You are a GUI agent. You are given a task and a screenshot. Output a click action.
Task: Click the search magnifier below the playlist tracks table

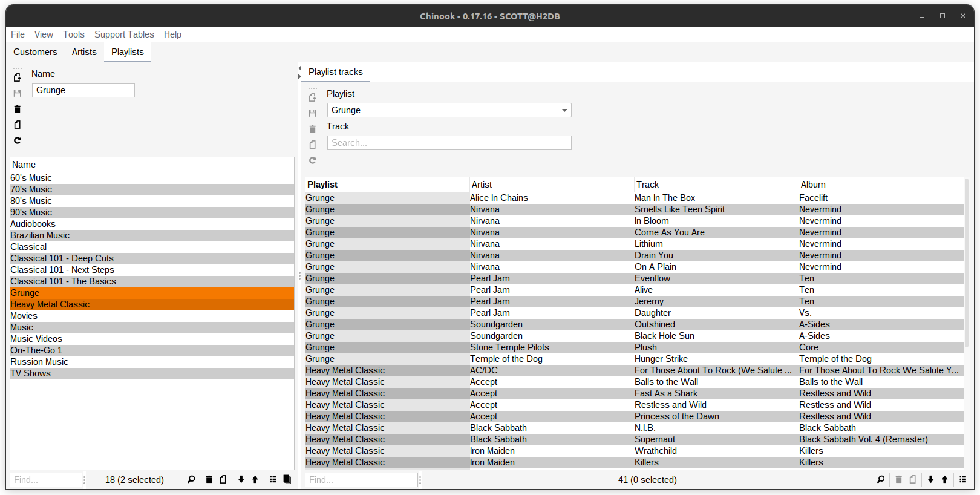(881, 479)
